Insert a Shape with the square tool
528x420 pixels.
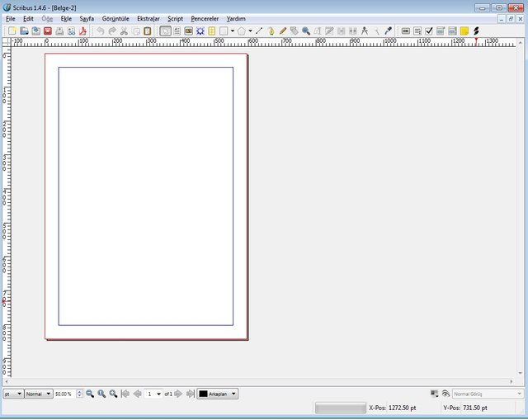click(x=224, y=31)
